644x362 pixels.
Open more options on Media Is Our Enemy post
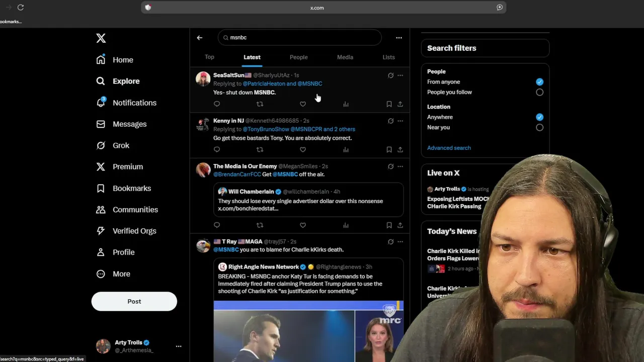pos(400,166)
